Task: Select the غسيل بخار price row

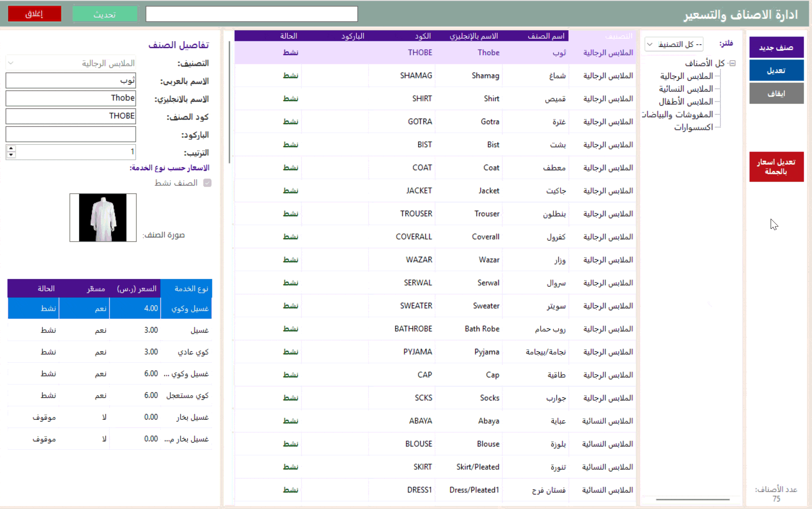Action: (110, 417)
